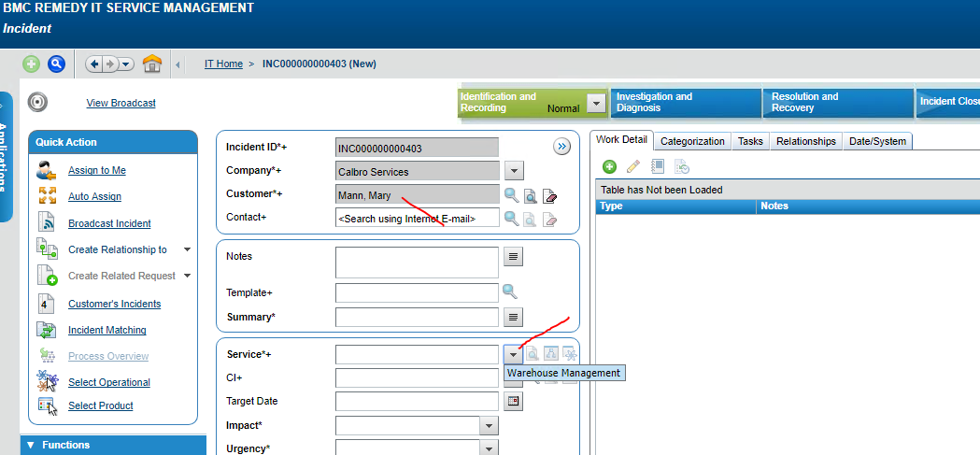Open the Identification and Recording stage dropdown

click(x=597, y=104)
